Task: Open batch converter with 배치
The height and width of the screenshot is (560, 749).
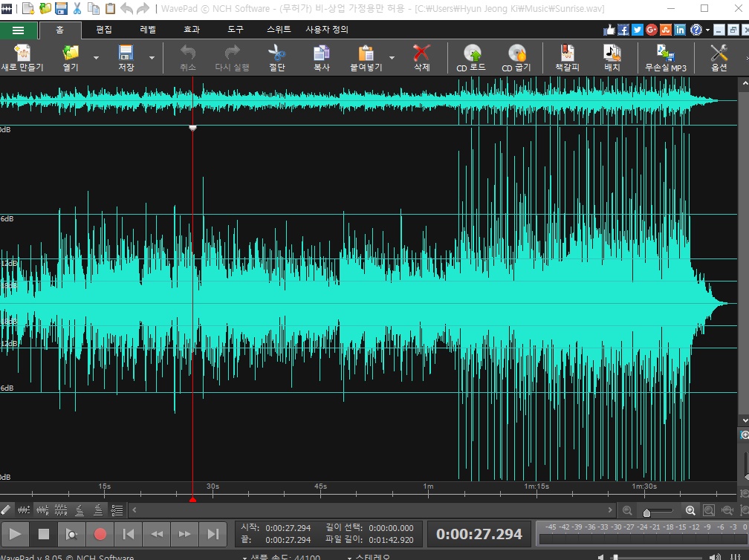Action: point(612,58)
